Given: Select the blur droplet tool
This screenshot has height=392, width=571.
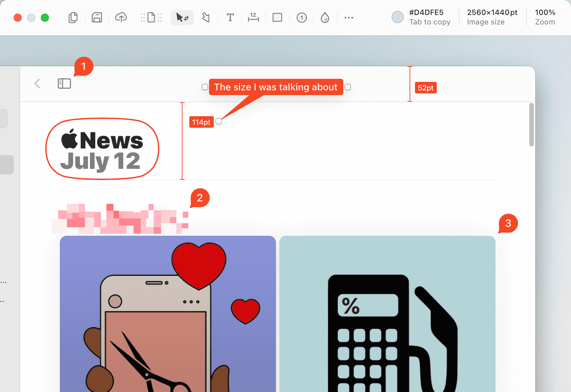Looking at the screenshot, I should coord(325,18).
